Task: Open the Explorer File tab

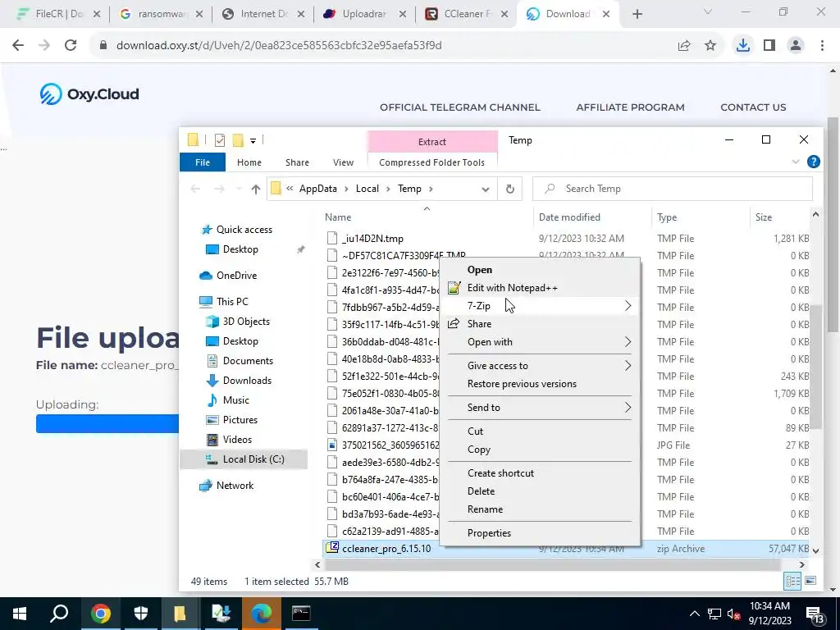Action: 203,162
